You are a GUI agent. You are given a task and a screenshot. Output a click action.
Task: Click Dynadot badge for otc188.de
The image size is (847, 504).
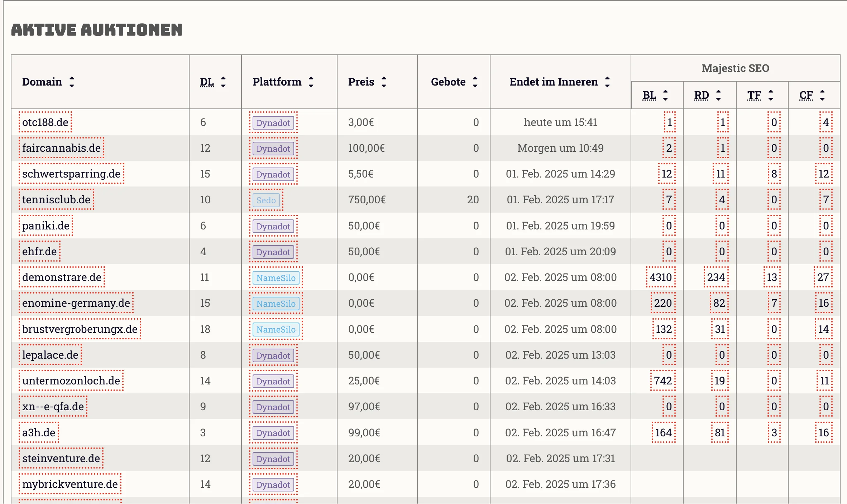pos(273,123)
